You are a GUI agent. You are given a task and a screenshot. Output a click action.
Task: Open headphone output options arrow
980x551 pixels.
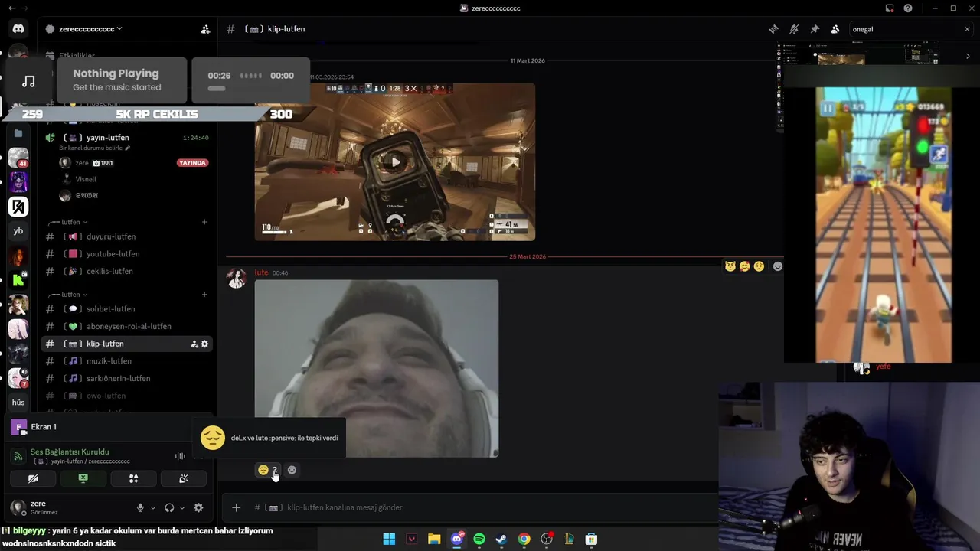(x=182, y=507)
